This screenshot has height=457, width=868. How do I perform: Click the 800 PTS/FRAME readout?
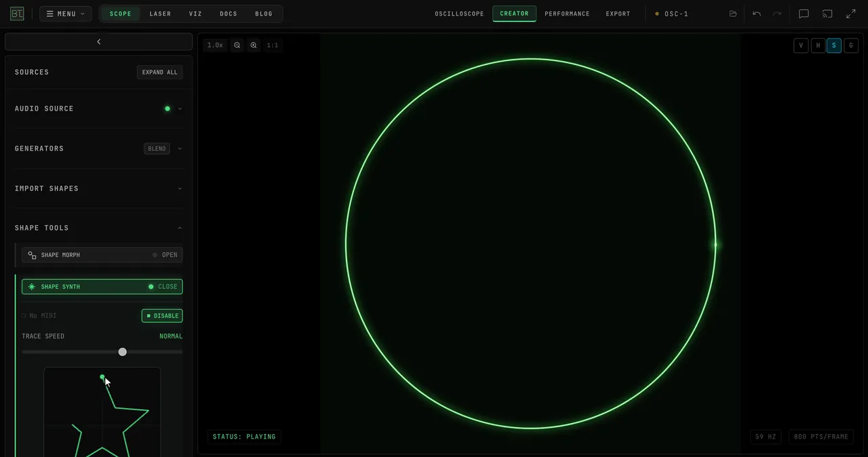(821, 437)
